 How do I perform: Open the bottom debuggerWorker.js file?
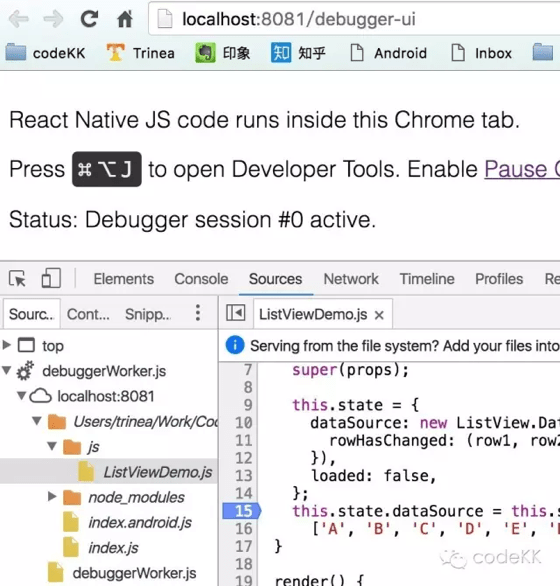tap(134, 573)
